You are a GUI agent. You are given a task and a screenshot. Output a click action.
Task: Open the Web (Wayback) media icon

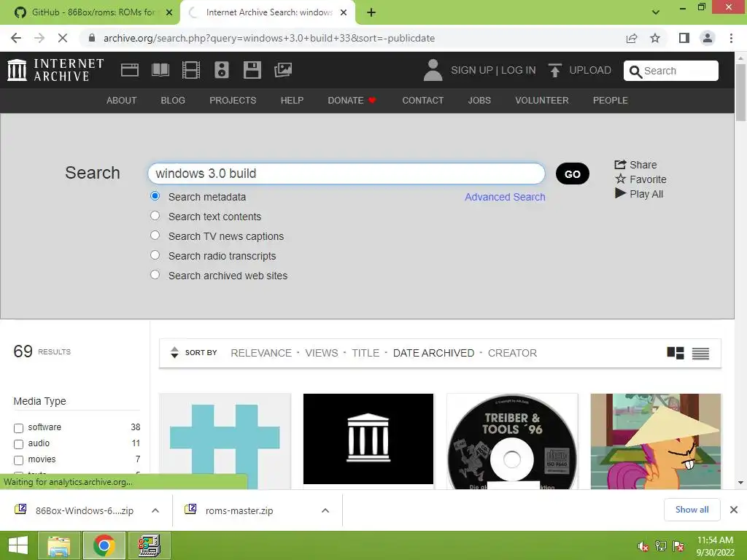click(x=130, y=70)
